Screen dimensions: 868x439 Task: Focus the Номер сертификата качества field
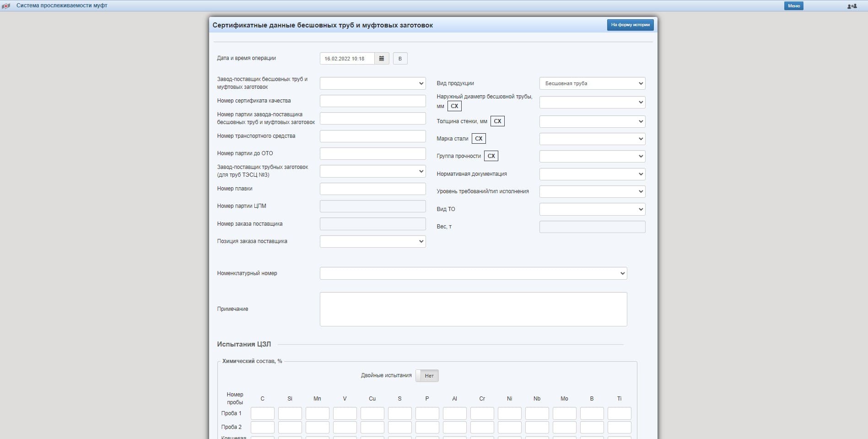tap(372, 101)
